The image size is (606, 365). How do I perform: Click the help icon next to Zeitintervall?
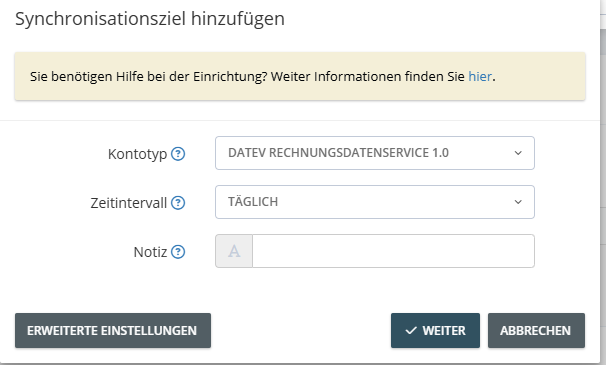[178, 203]
